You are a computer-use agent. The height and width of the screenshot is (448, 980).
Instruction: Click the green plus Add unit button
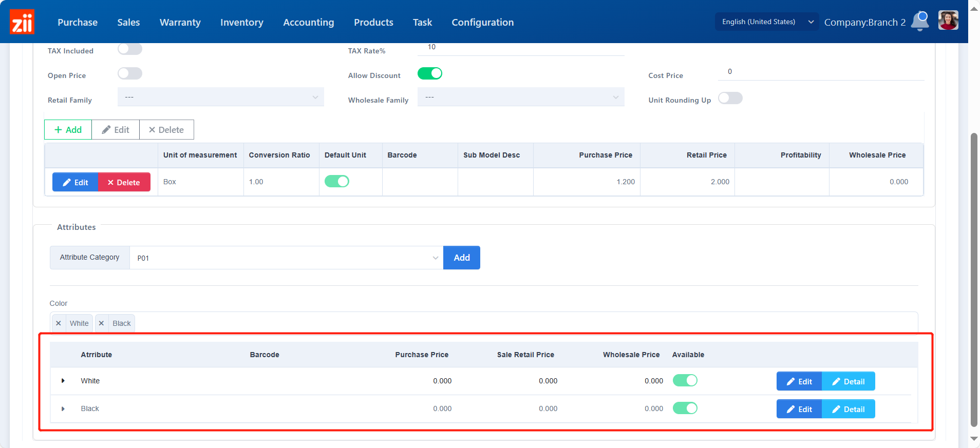68,130
